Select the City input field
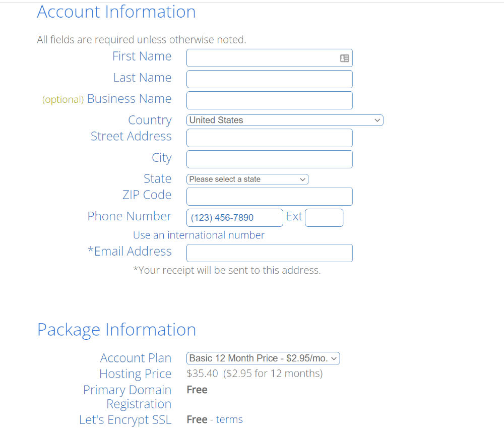504x431 pixels. pos(269,159)
